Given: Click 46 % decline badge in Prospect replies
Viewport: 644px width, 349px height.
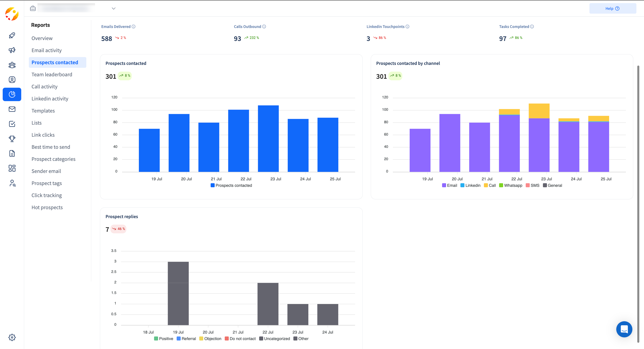Looking at the screenshot, I should tap(119, 229).
